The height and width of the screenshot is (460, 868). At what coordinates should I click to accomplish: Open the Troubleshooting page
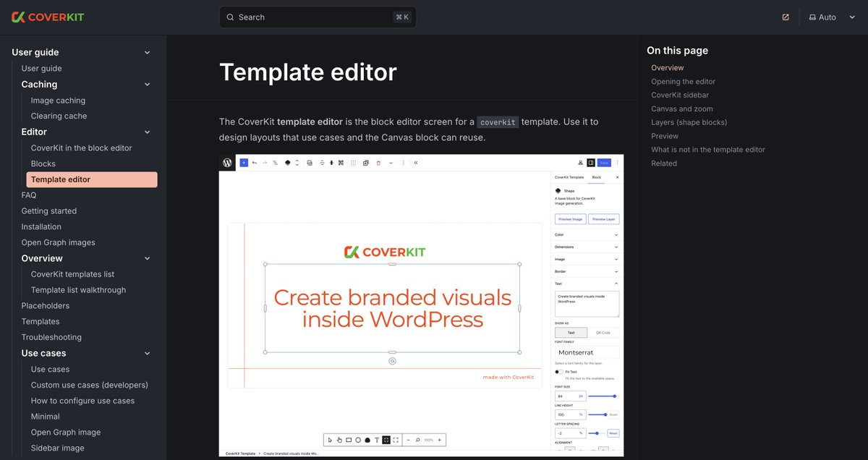[x=51, y=337]
